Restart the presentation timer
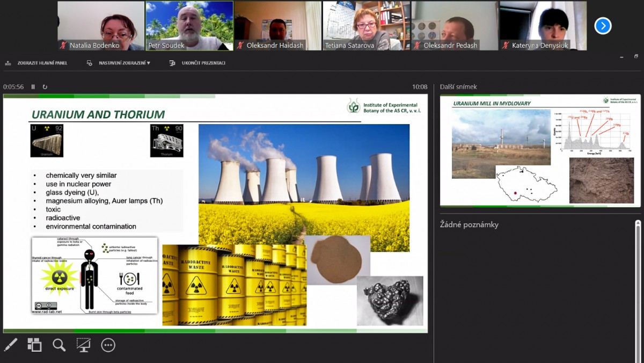Image resolution: width=644 pixels, height=363 pixels. pos(45,86)
